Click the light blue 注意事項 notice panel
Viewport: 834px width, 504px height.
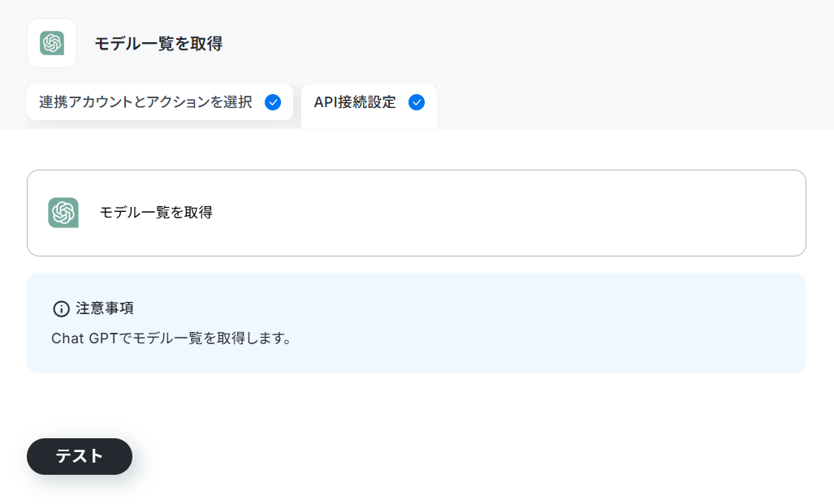pyautogui.click(x=417, y=323)
